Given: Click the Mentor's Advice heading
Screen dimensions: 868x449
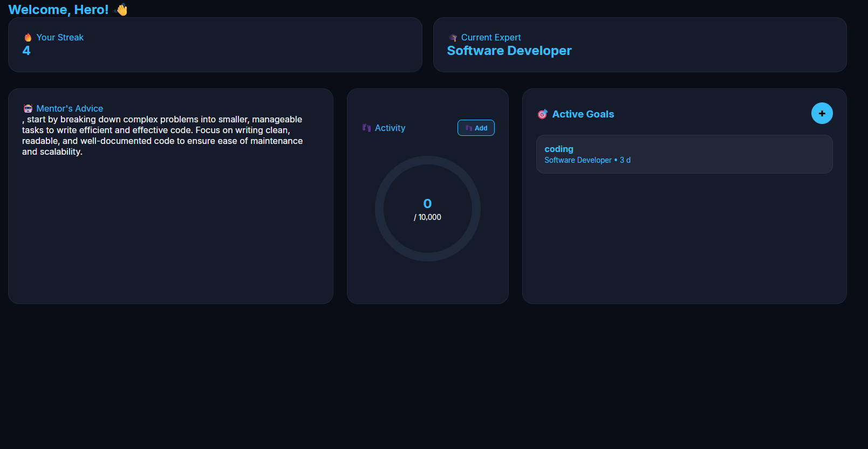Looking at the screenshot, I should coord(70,108).
